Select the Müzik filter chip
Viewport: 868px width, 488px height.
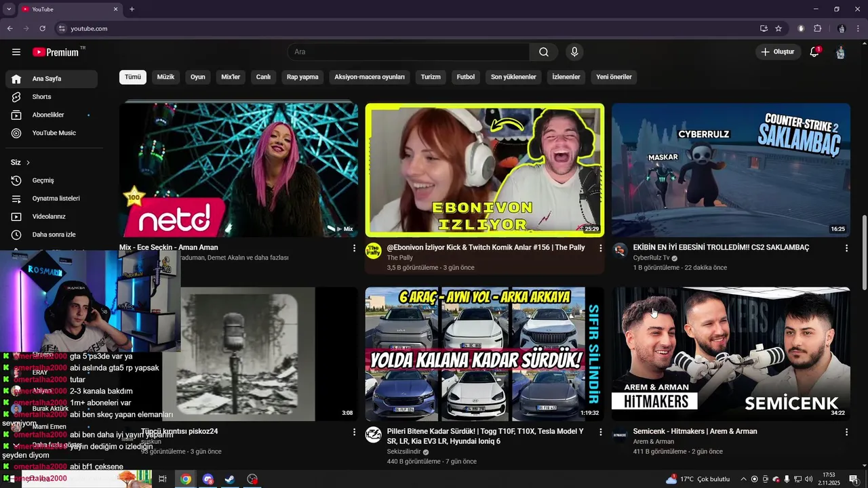[166, 77]
